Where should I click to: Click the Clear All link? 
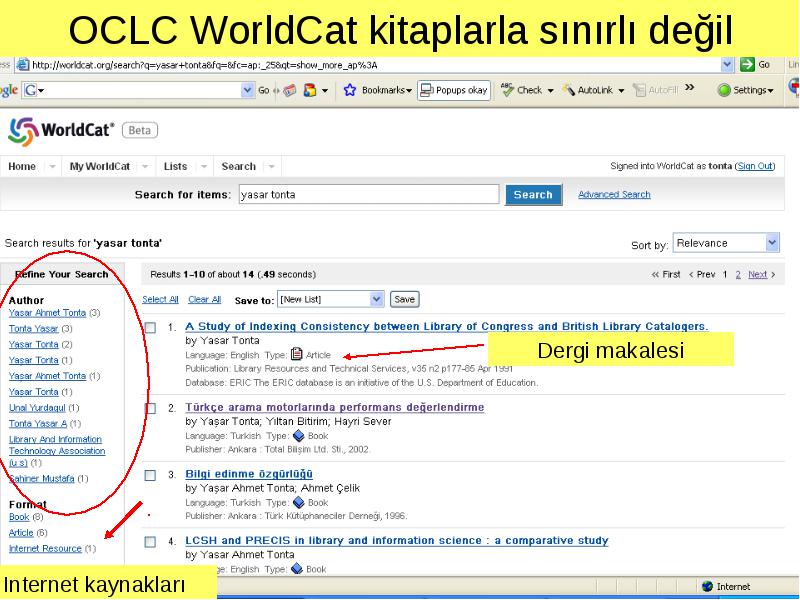click(205, 299)
